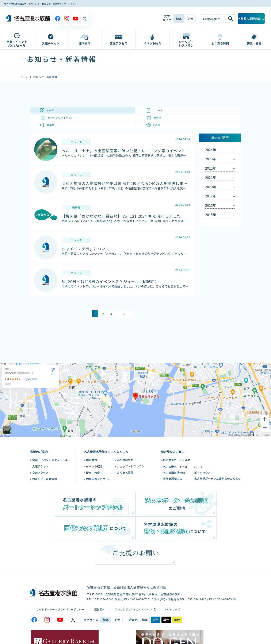Choose 青色 background color

coord(155,620)
